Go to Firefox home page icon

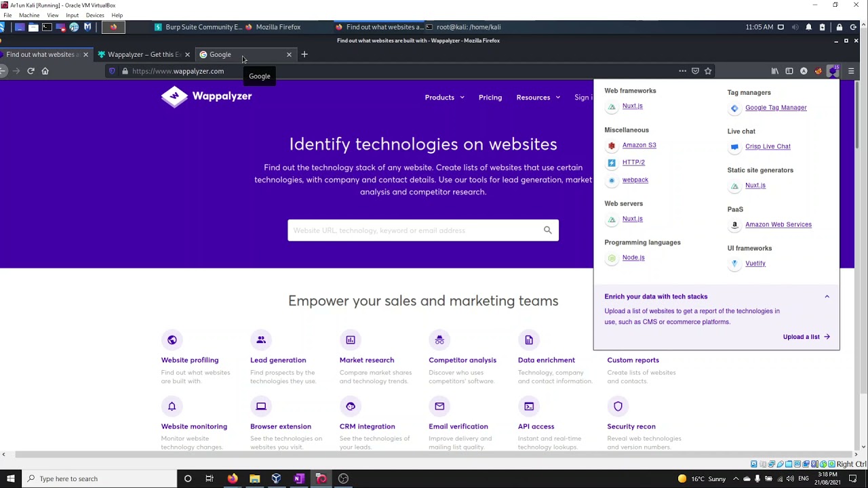tap(45, 71)
